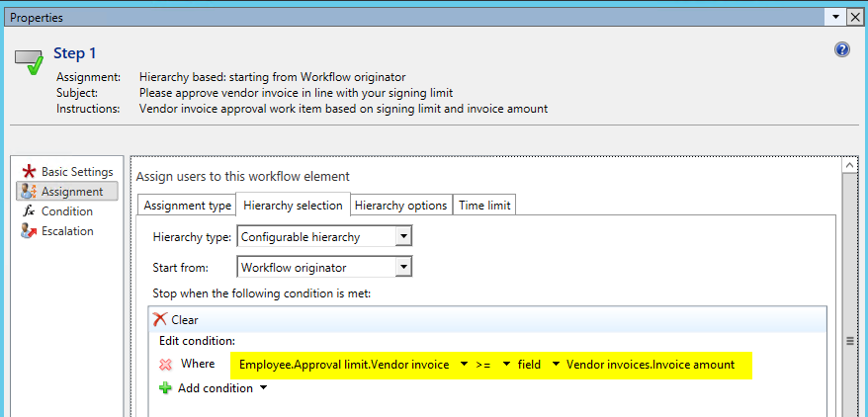This screenshot has height=417, width=868.
Task: Expand the Add condition dropdown arrow
Action: pyautogui.click(x=263, y=388)
